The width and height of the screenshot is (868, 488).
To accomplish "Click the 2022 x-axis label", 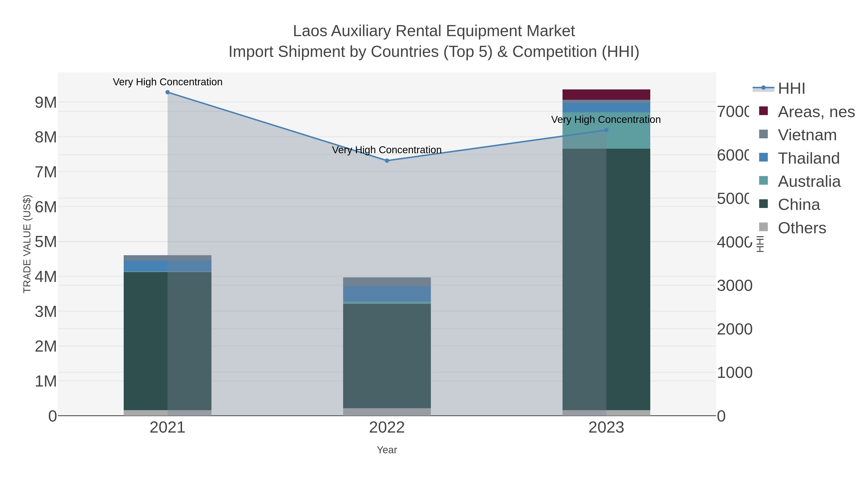I will (387, 428).
